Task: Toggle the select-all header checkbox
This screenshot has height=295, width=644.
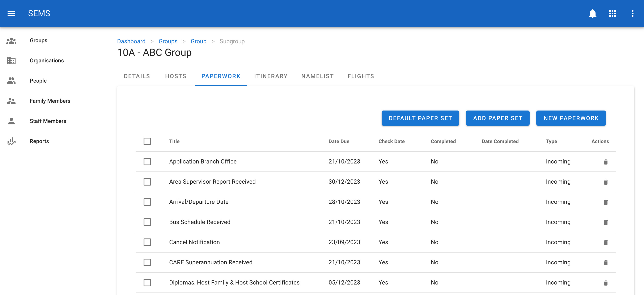Action: pos(147,141)
